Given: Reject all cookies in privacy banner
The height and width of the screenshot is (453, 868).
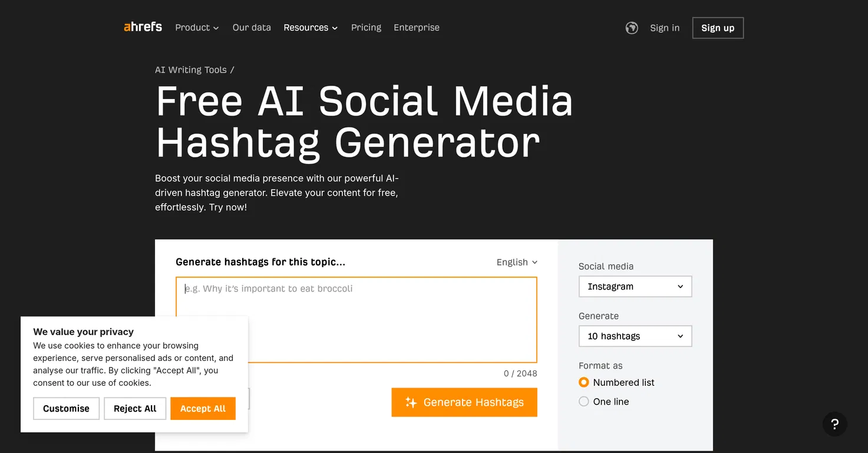Looking at the screenshot, I should tap(135, 409).
